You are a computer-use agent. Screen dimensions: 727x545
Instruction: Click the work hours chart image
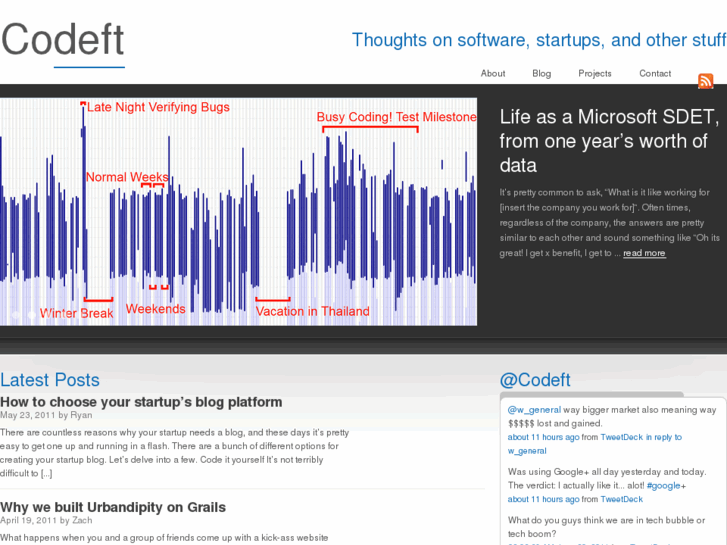(238, 211)
